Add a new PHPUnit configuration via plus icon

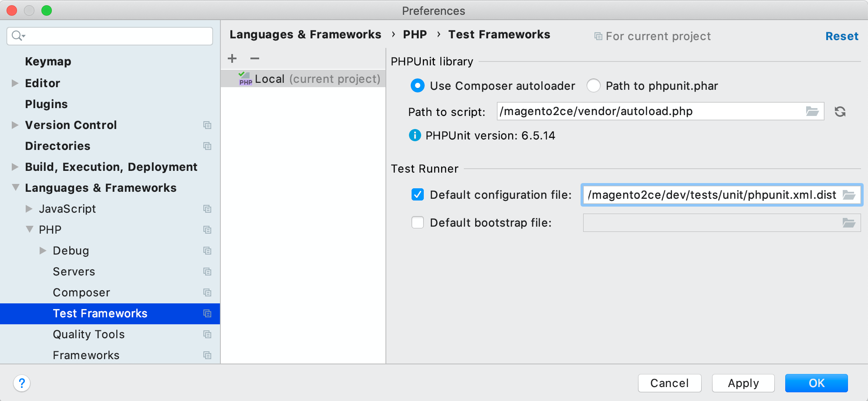[x=232, y=58]
